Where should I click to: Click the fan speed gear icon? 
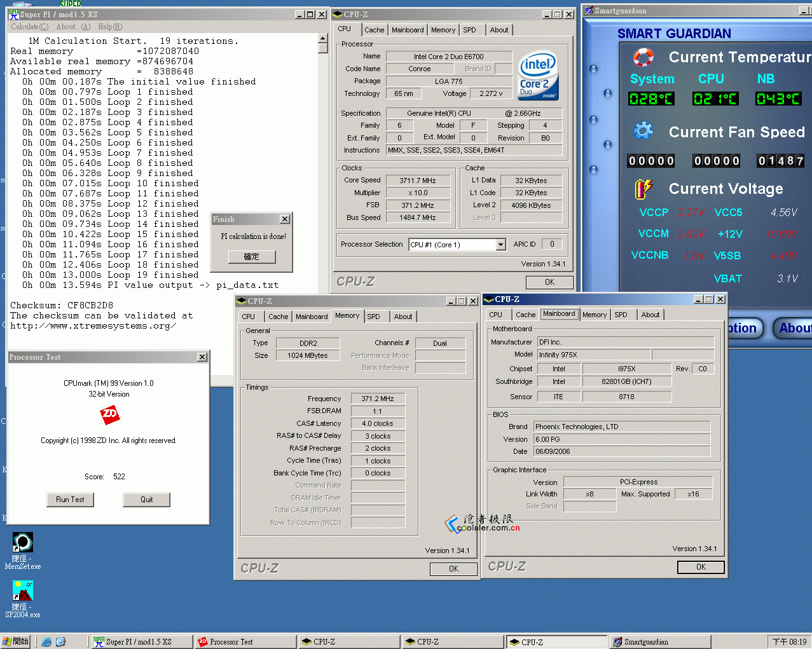643,131
